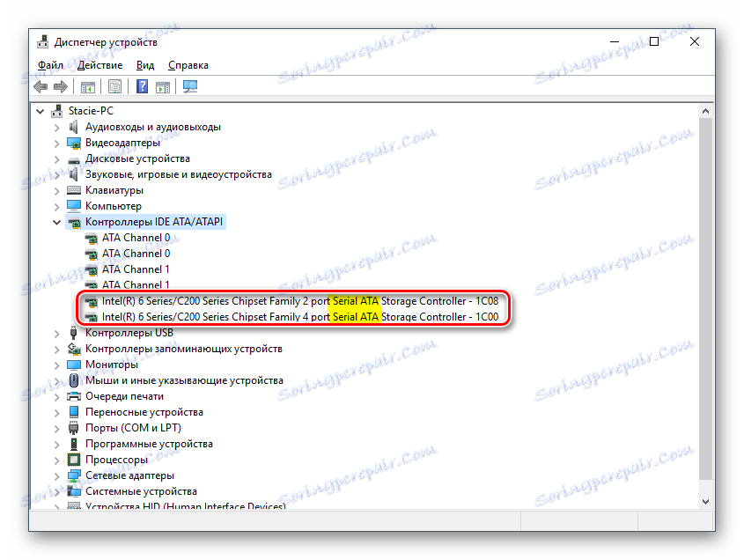Expand the Сетевые адаптеры category

point(57,476)
